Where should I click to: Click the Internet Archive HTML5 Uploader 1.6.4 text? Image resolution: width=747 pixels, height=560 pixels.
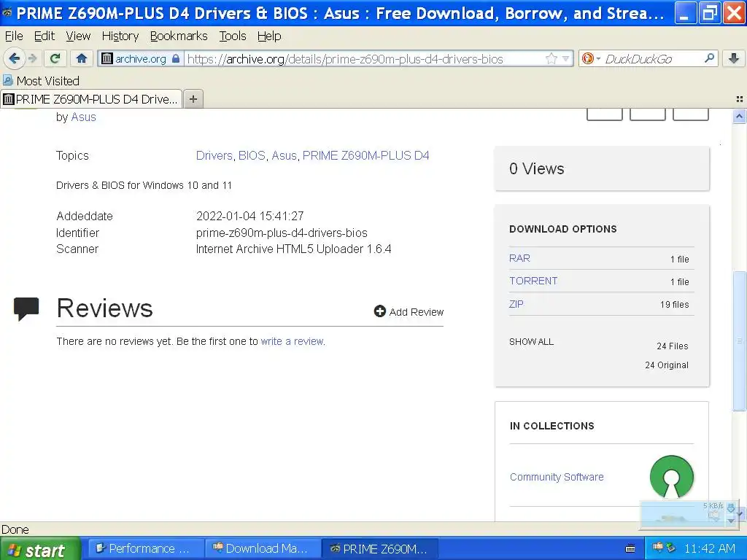click(293, 249)
